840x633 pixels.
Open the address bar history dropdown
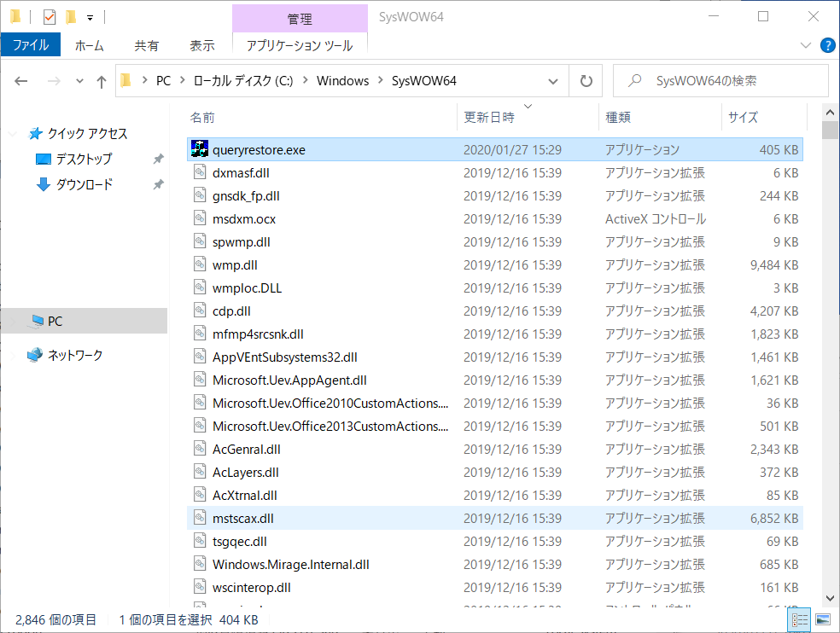(553, 81)
